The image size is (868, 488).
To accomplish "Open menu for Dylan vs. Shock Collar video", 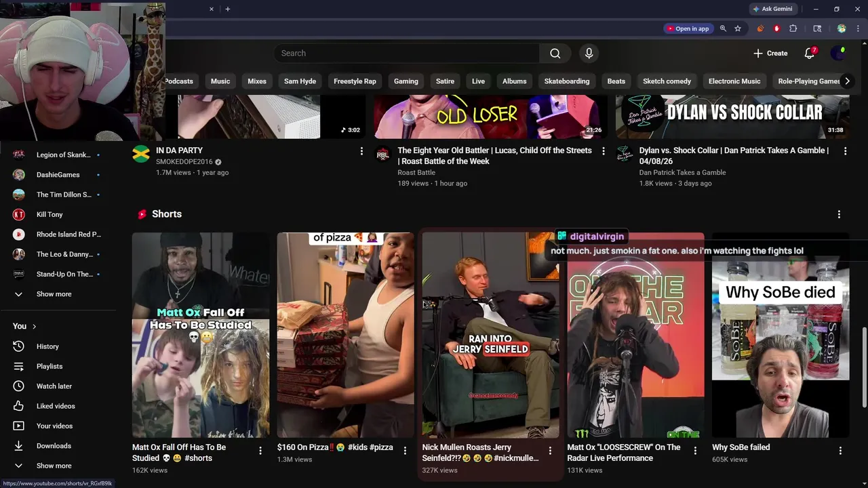I will click(x=845, y=151).
